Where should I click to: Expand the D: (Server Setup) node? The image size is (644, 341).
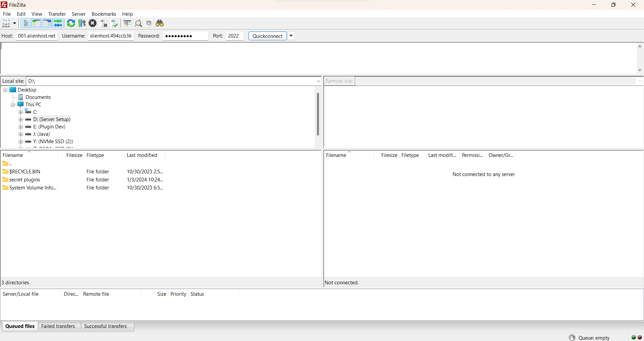(21, 119)
